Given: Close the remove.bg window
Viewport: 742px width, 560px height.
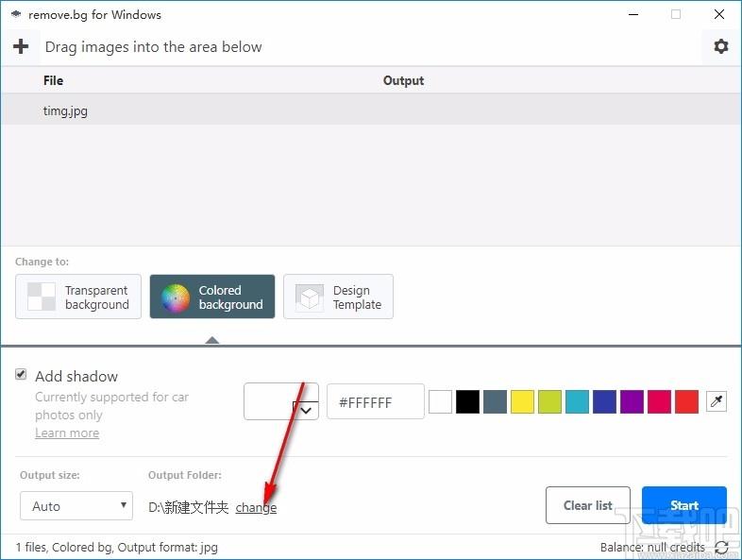Looking at the screenshot, I should pyautogui.click(x=718, y=14).
